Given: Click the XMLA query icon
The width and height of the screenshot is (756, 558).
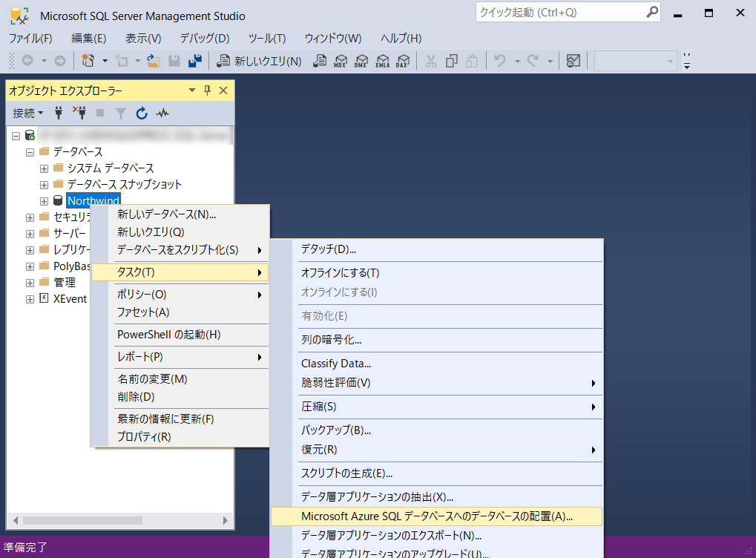Looking at the screenshot, I should pos(382,61).
